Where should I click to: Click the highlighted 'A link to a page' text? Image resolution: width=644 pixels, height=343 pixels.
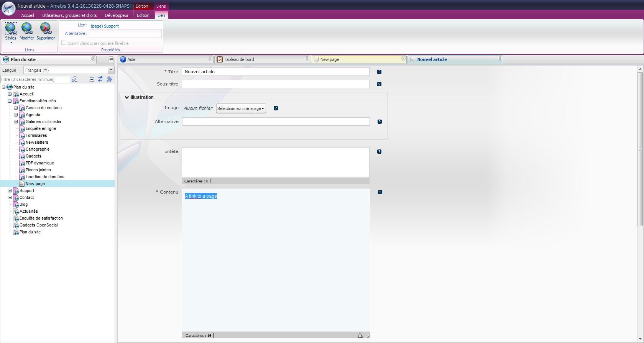201,196
